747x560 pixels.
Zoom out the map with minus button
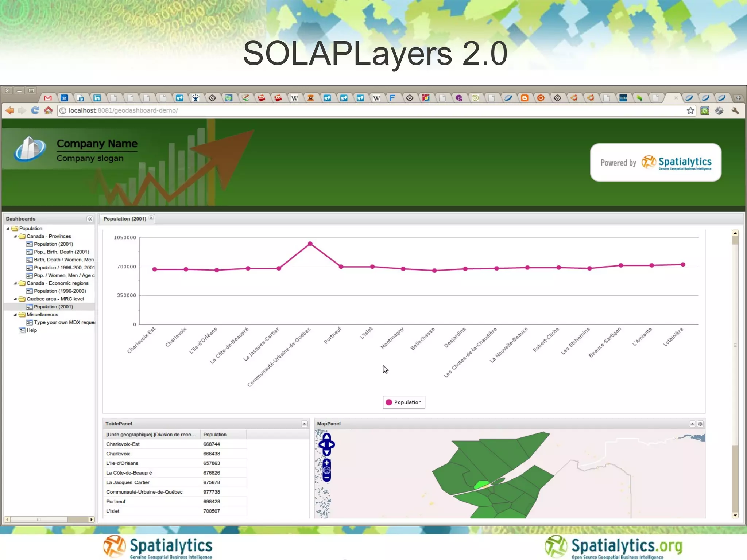(327, 477)
